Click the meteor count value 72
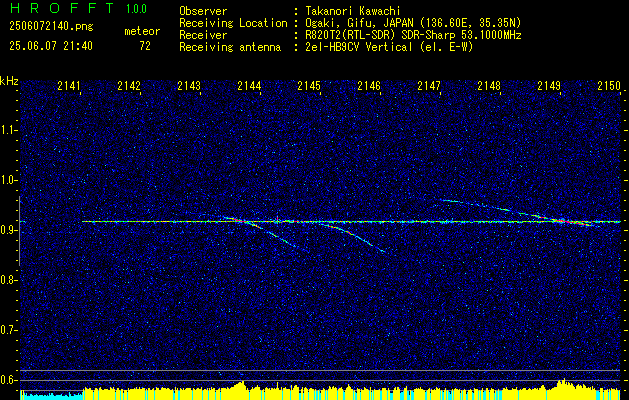629x400 pixels. 145,46
